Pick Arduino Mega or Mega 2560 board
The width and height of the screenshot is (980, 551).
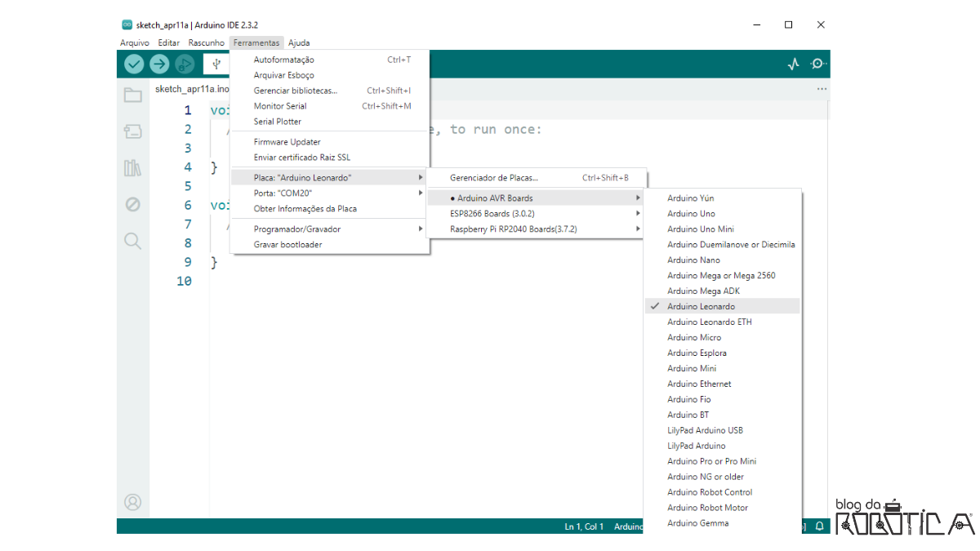tap(721, 276)
